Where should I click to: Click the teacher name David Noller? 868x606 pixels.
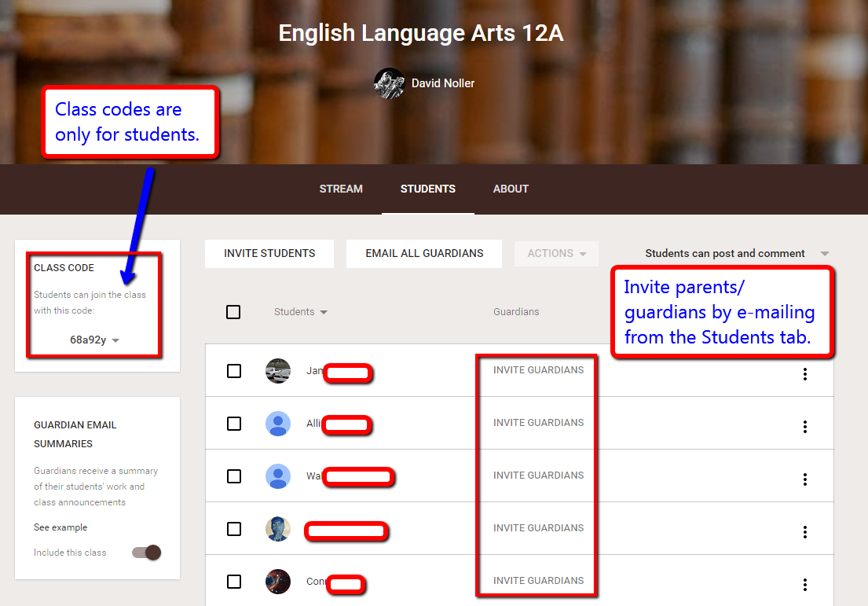443,83
